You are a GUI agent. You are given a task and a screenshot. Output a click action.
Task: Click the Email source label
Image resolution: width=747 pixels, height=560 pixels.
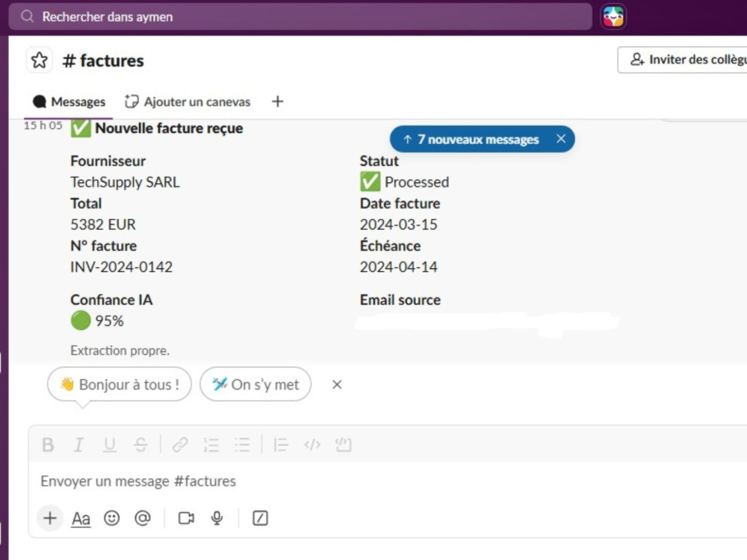tap(400, 299)
